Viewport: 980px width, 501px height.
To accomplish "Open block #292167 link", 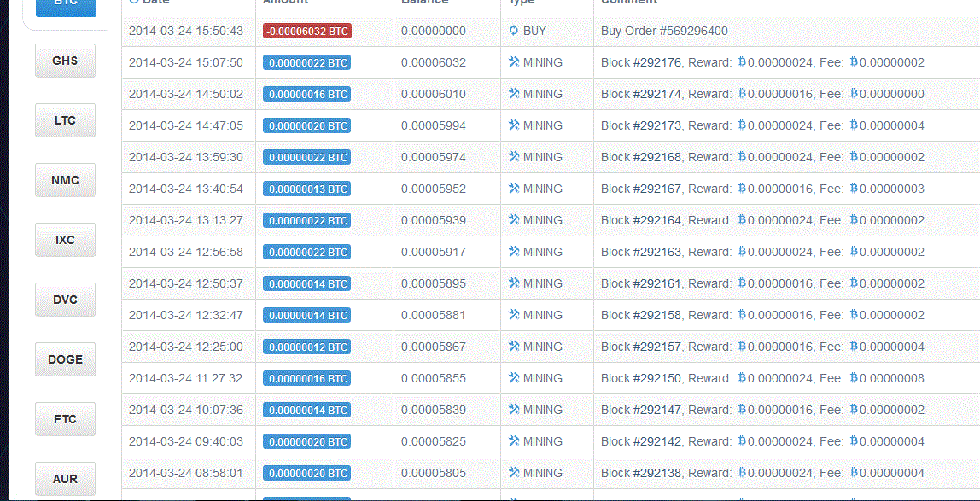I will (656, 189).
